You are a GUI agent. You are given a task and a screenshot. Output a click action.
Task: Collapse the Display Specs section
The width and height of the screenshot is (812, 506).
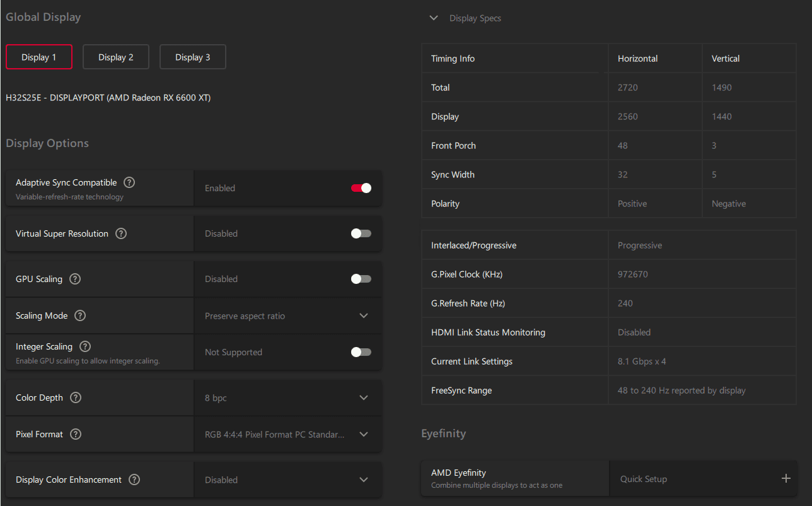pyautogui.click(x=434, y=18)
